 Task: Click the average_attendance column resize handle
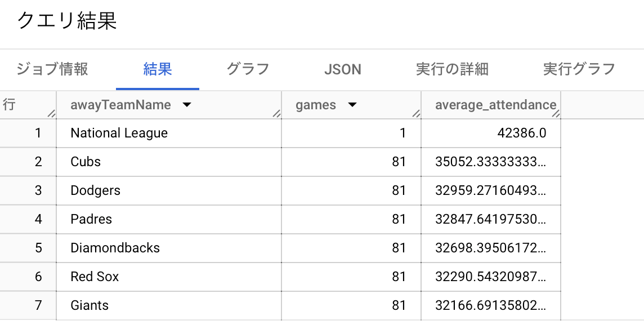pyautogui.click(x=556, y=113)
